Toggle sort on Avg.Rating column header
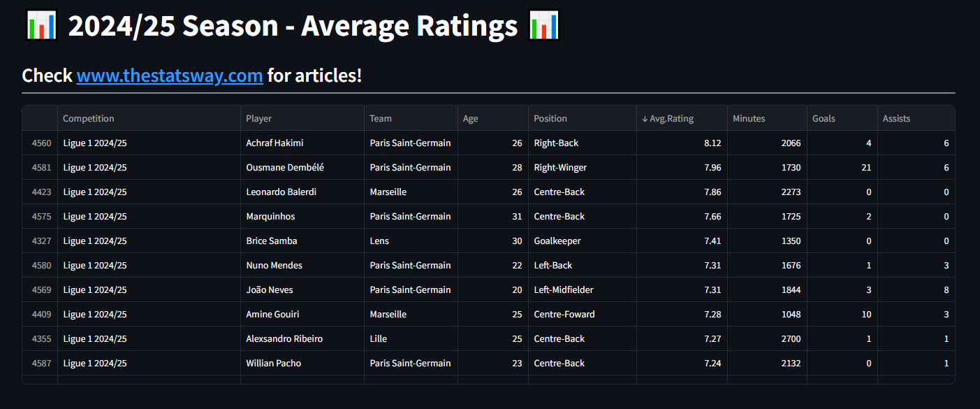 682,118
